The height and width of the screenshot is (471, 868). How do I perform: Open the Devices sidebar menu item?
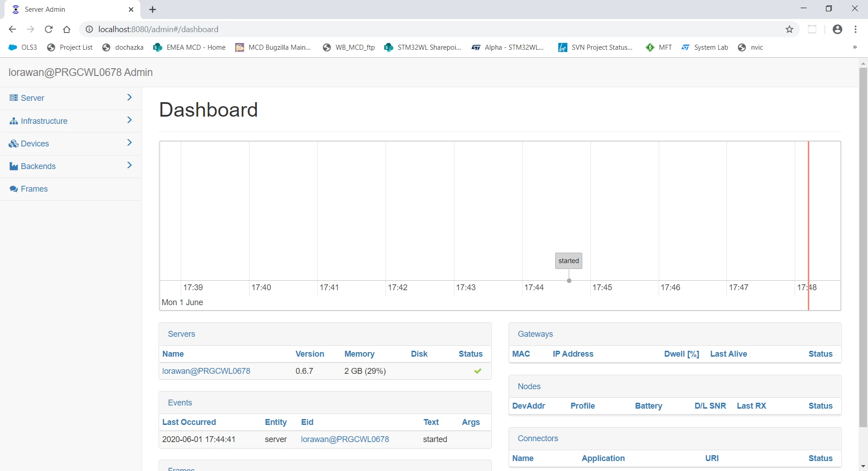point(71,144)
